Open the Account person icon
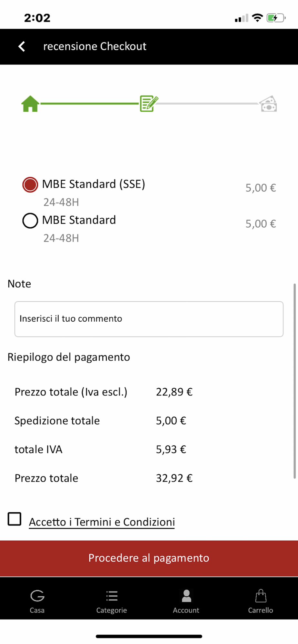Screen dimensions: 298x644 (x=186, y=596)
